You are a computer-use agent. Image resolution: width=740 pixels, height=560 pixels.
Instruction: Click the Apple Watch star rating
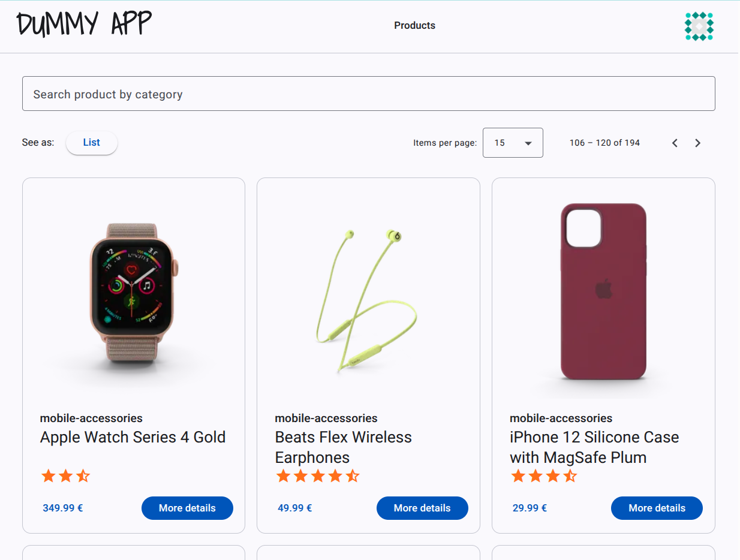pos(65,477)
